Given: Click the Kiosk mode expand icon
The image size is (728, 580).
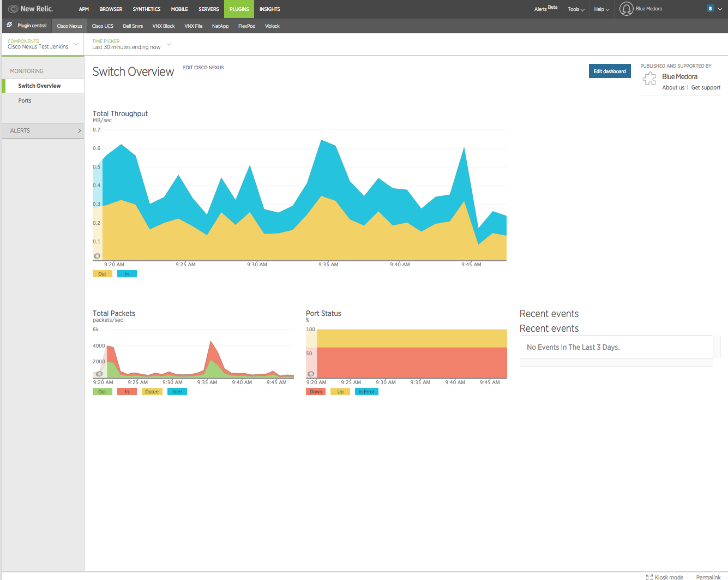Looking at the screenshot, I should (649, 577).
